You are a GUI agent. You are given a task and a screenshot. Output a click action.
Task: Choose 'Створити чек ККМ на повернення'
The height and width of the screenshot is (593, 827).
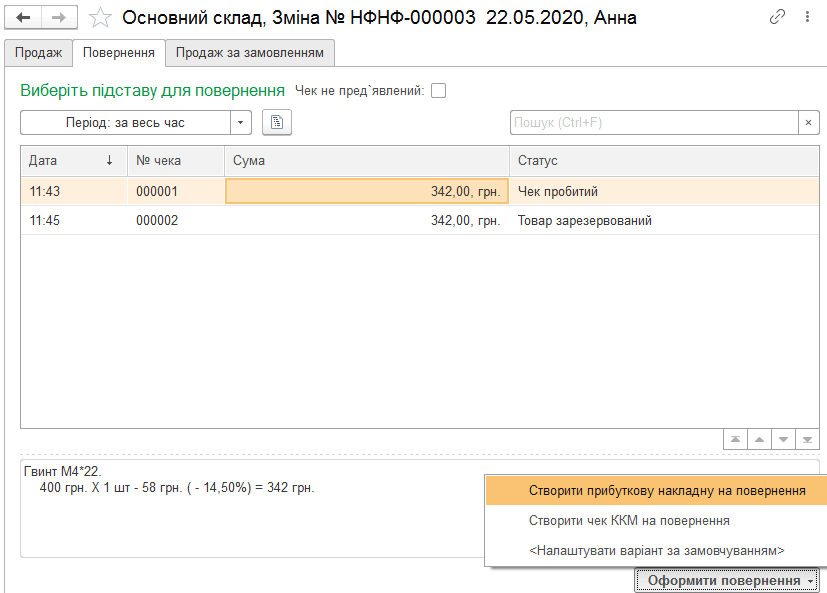point(656,521)
